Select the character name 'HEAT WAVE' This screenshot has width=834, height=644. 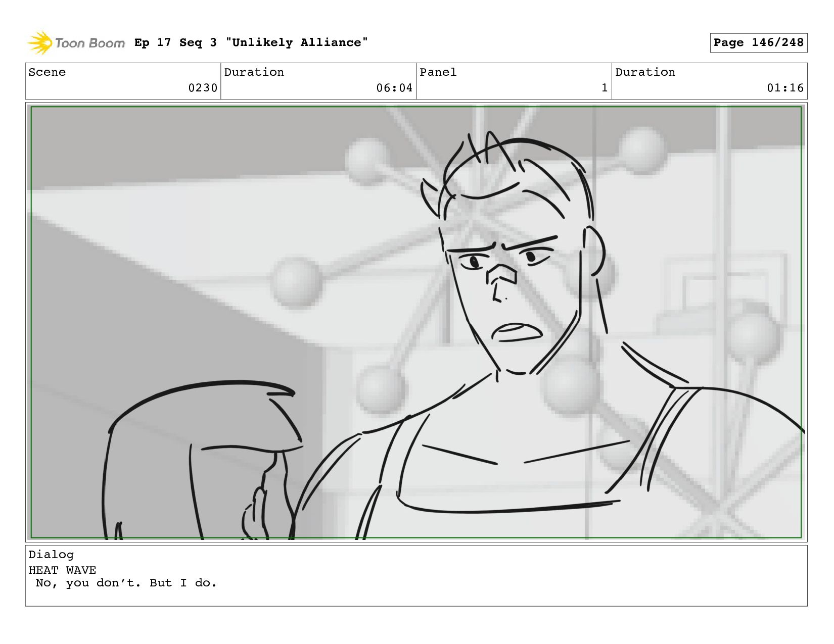pyautogui.click(x=62, y=570)
